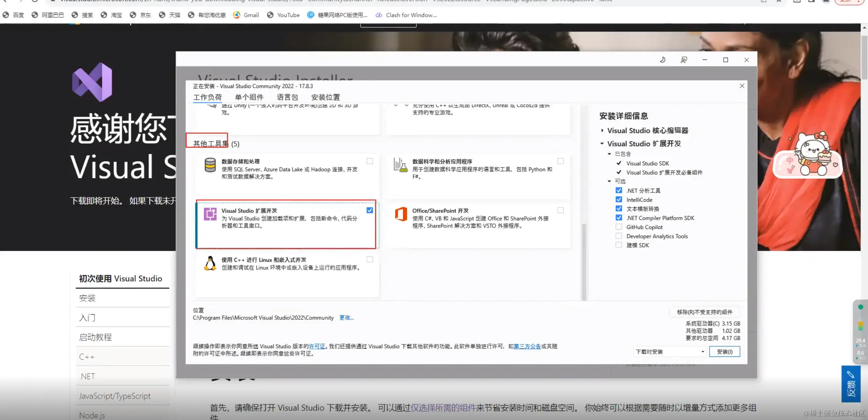Screen dimensions: 868x420
Task: Switch to the 安装位置 tab
Action: tap(326, 97)
